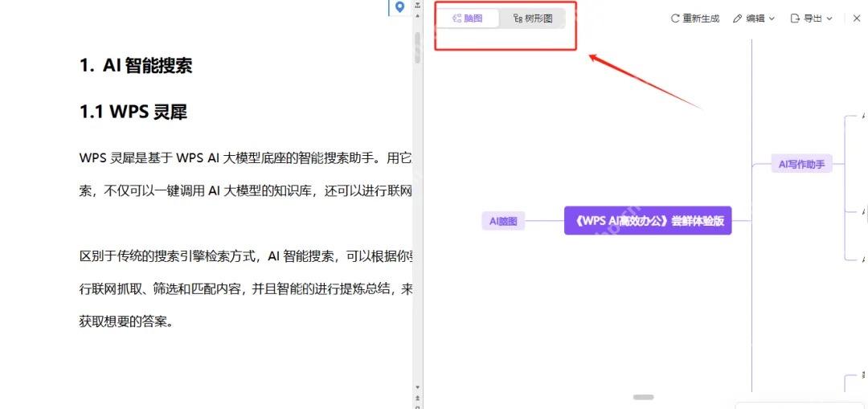Select the AI写作助手 mind map node
Viewport: 868px width, 409px height.
(801, 164)
